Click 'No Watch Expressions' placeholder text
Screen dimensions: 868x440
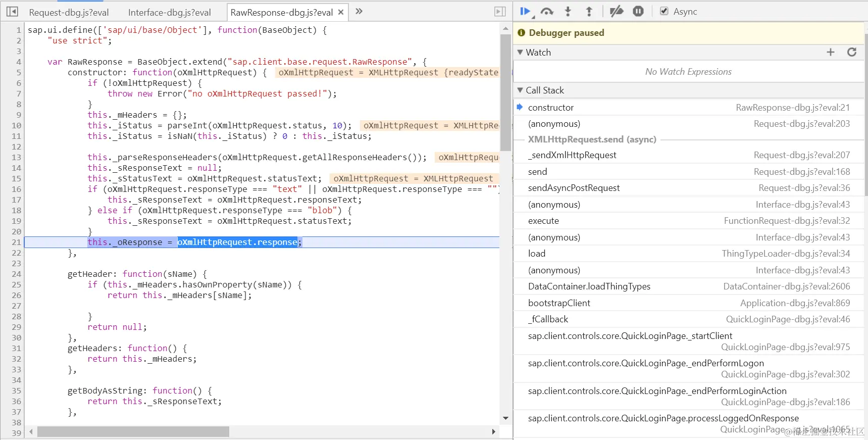click(688, 72)
